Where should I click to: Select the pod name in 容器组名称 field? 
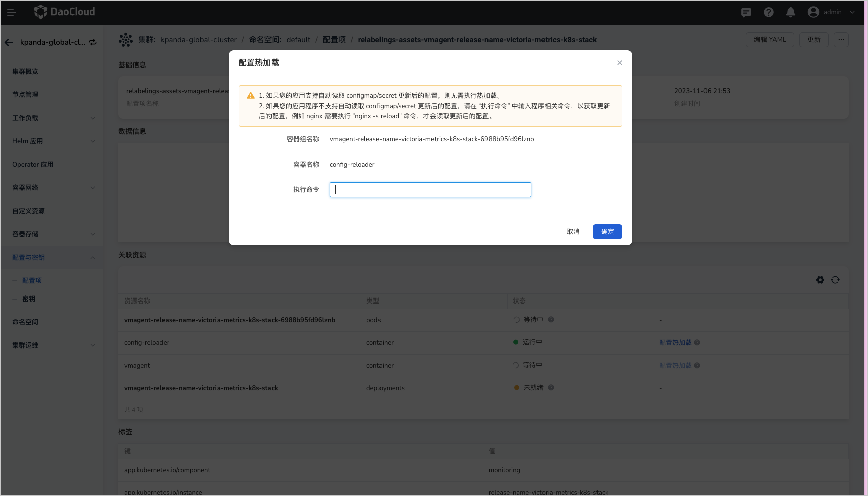point(431,139)
